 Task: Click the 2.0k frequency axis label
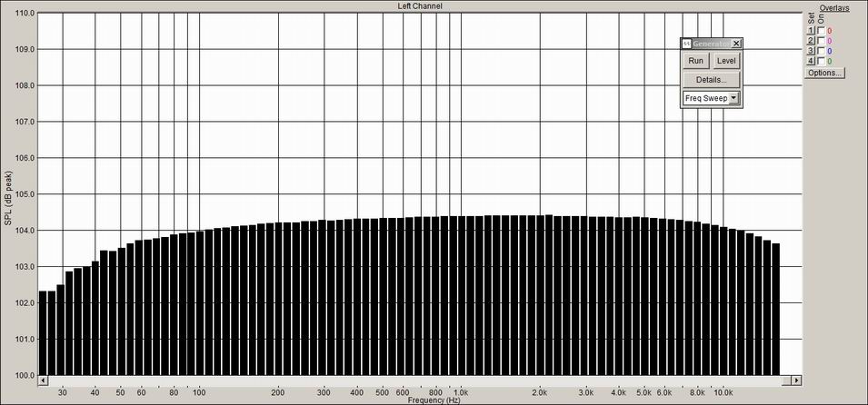click(x=540, y=392)
